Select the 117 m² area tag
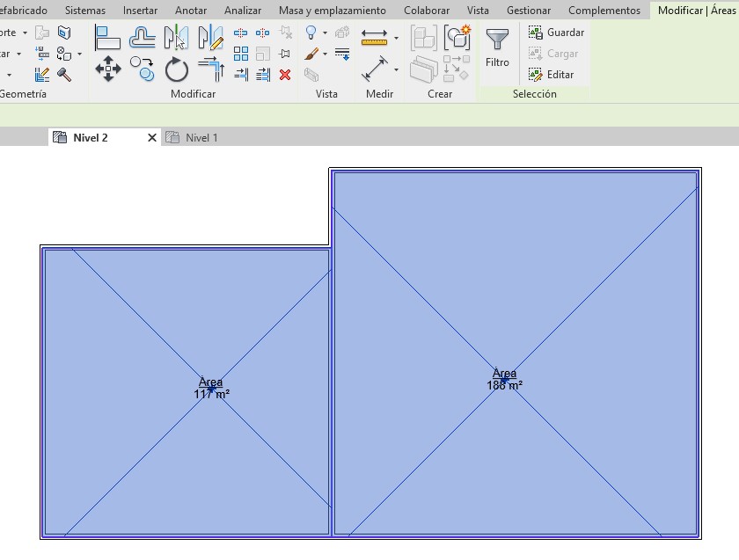The image size is (739, 560). click(211, 389)
